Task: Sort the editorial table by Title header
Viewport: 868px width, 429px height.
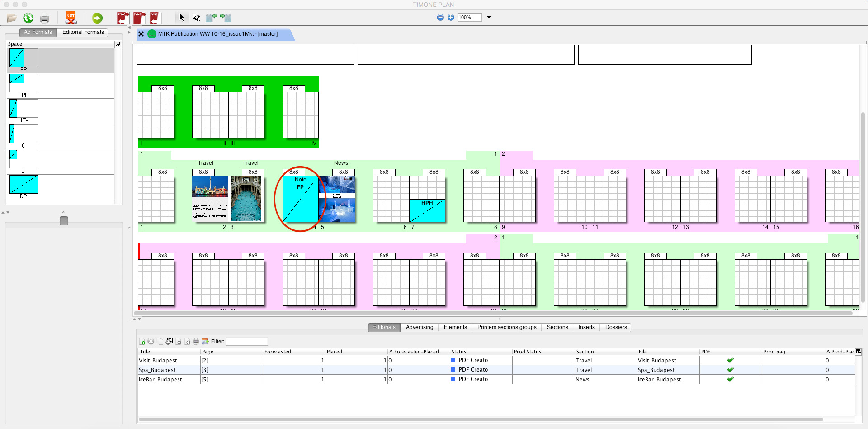Action: 169,352
